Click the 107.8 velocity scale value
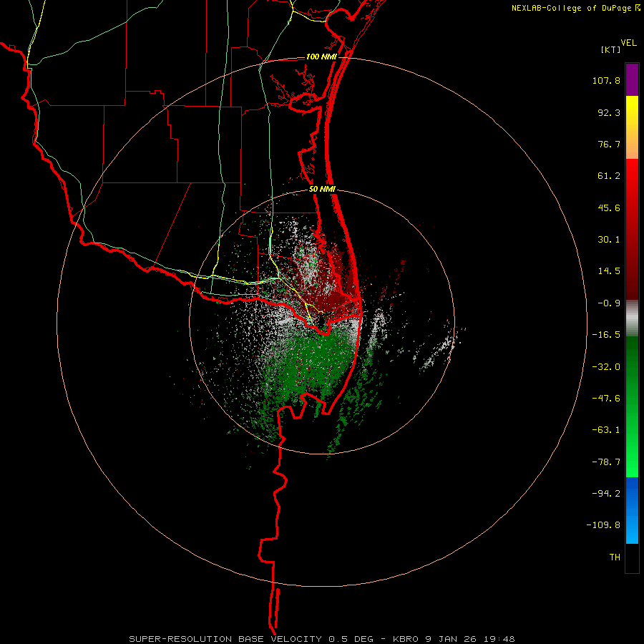 [x=606, y=80]
